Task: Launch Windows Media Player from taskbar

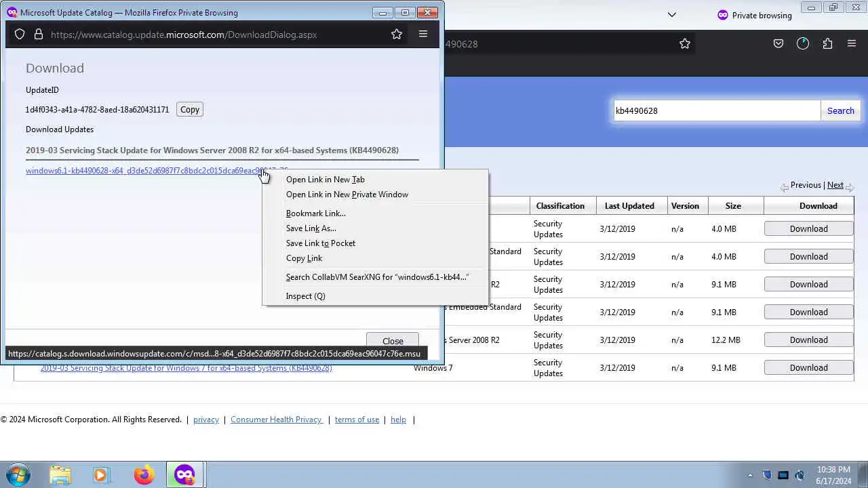Action: [101, 475]
